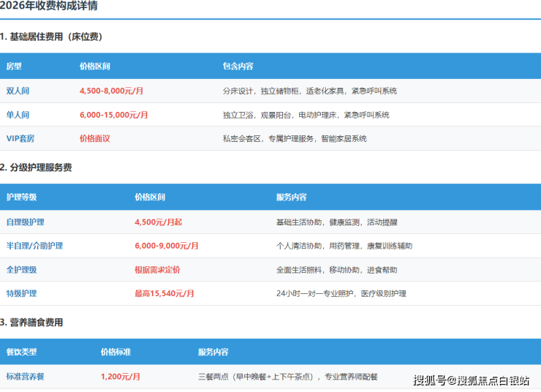The height and width of the screenshot is (392, 541).
Task: Click the 搜狐号@搜狐焦点白银站 watermark
Action: (x=471, y=380)
